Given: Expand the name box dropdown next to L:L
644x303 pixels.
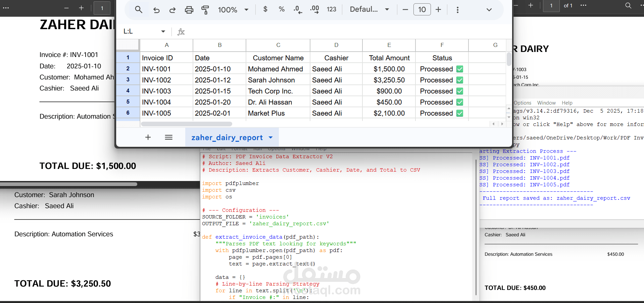Looking at the screenshot, I should [x=163, y=32].
